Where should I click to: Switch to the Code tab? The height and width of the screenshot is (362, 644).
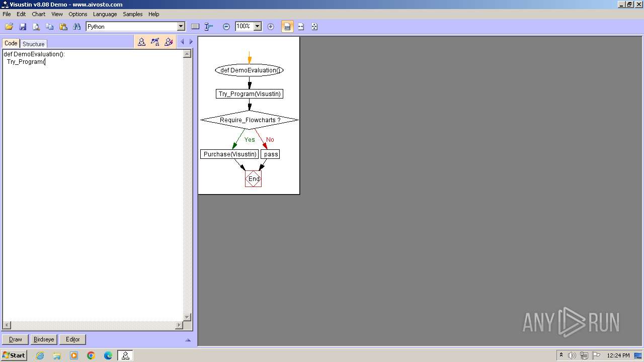11,43
